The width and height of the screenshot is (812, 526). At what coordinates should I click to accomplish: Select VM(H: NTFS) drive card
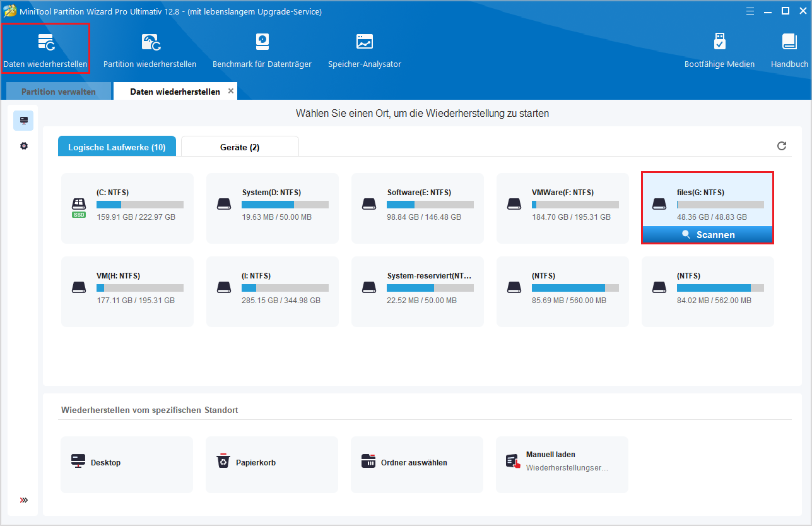tap(127, 292)
